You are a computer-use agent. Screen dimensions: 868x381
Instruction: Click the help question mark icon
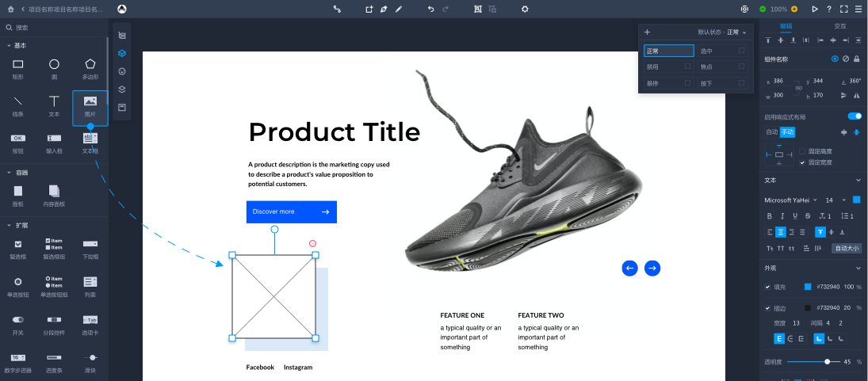pyautogui.click(x=828, y=9)
